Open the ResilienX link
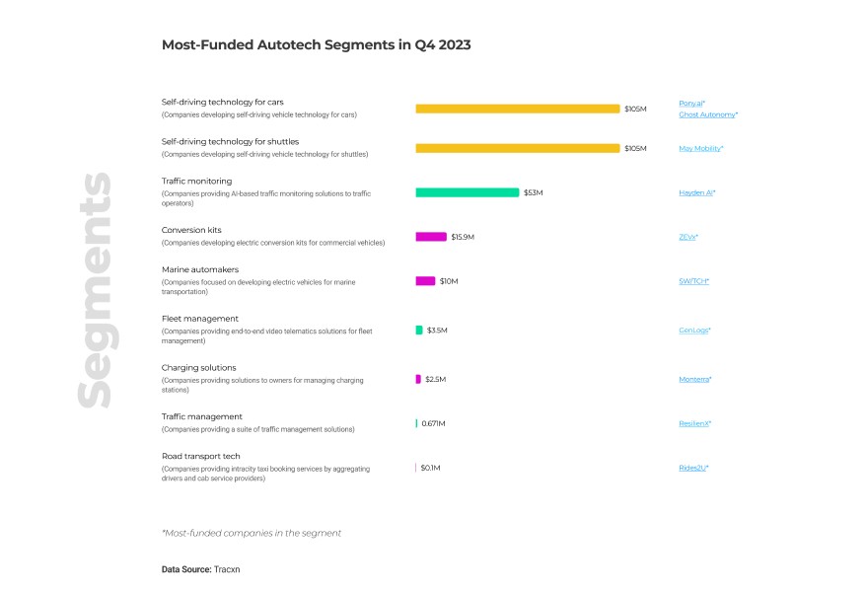 pos(693,423)
